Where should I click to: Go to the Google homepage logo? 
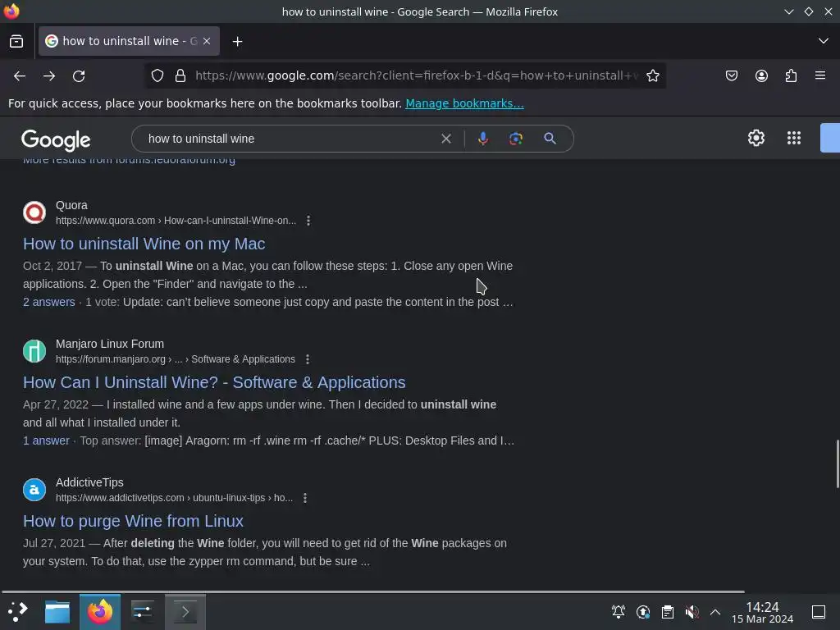(x=57, y=139)
